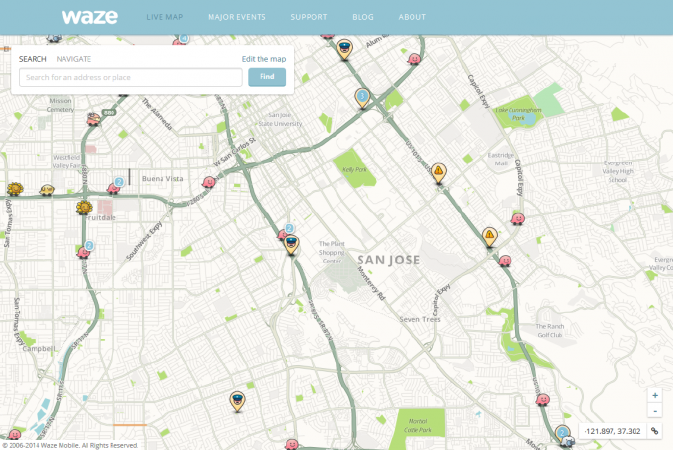Viewport: 673px width, 450px height.
Task: Click the Mission Cemetery label
Action: click(60, 105)
